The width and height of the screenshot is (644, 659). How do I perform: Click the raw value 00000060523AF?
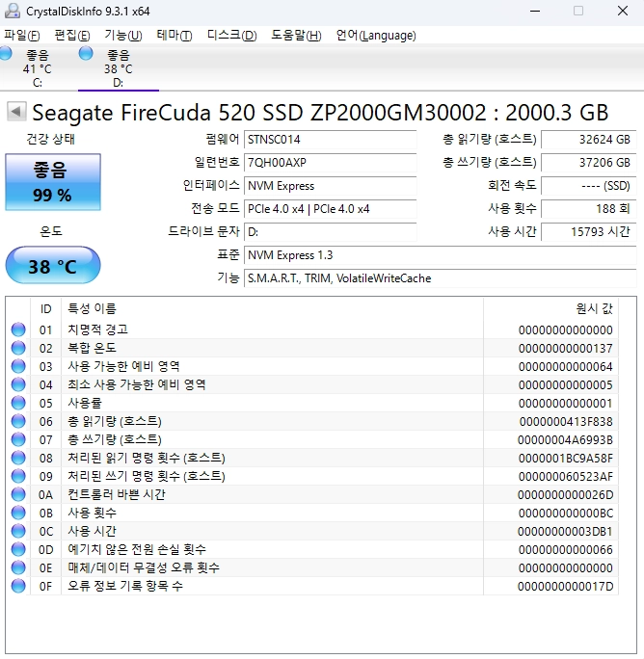coord(566,477)
